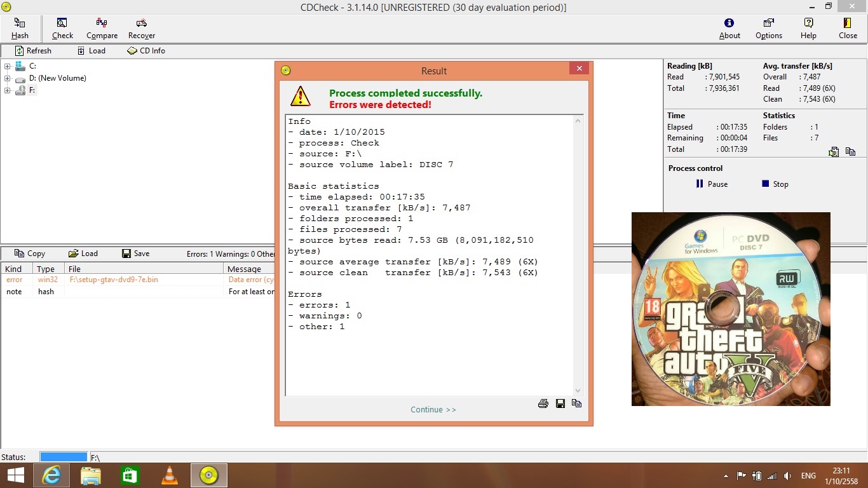The image size is (868, 488).
Task: Save result using the floppy icon in dialog
Action: pos(560,403)
